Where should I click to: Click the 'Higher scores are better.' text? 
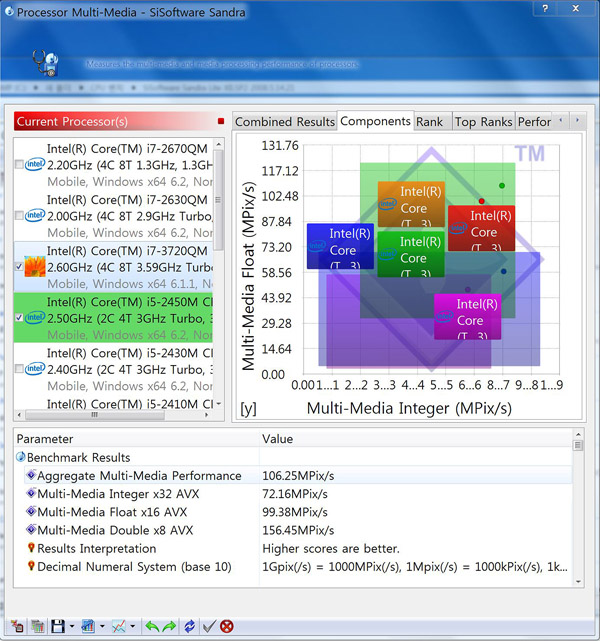[331, 548]
